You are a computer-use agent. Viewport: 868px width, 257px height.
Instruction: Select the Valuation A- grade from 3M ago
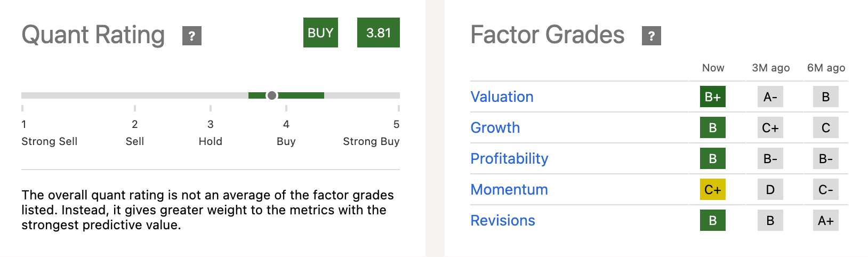tap(770, 97)
